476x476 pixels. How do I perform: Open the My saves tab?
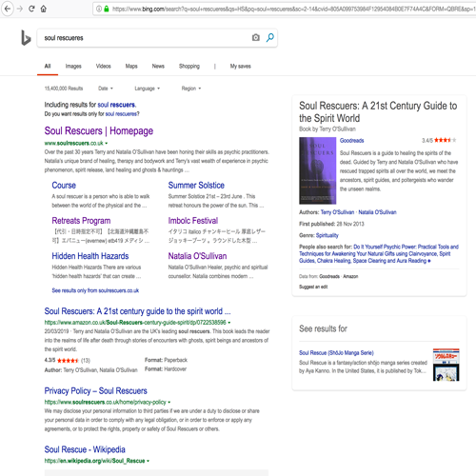click(x=241, y=66)
